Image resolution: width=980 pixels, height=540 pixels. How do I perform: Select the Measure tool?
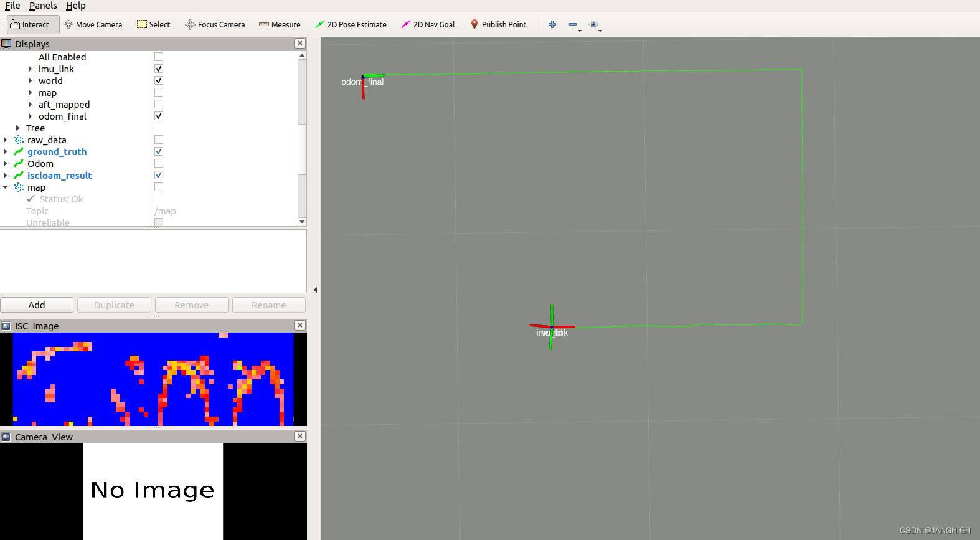[280, 24]
